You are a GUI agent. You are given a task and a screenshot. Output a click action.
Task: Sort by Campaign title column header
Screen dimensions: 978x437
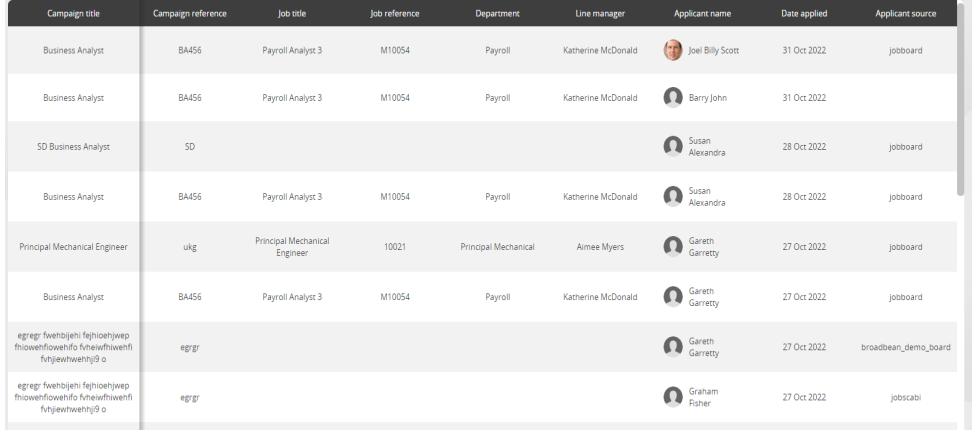pos(73,13)
